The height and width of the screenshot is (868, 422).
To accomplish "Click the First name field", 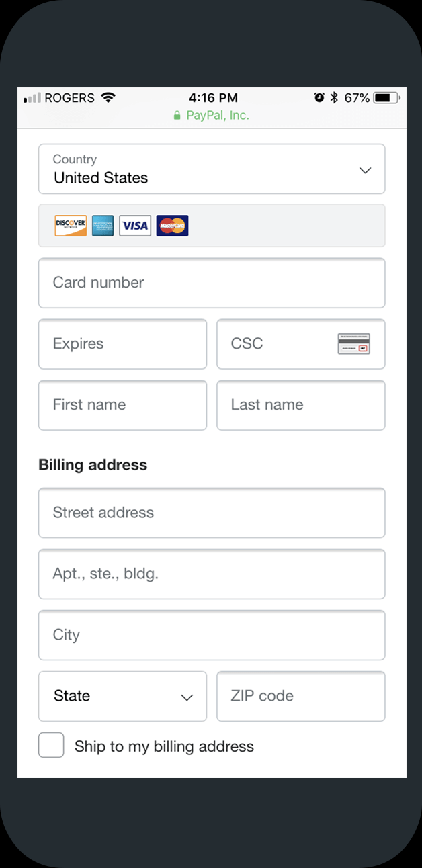I will (122, 405).
